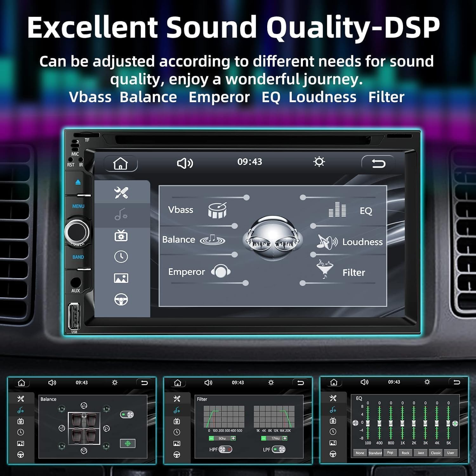This screenshot has width=476, height=476.
Task: Open the TV gear tab in main sidebar
Action: click(x=121, y=236)
